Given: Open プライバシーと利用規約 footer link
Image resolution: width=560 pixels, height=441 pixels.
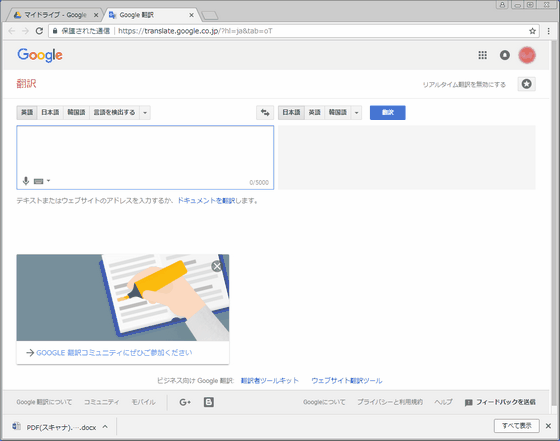Looking at the screenshot, I should [390, 402].
